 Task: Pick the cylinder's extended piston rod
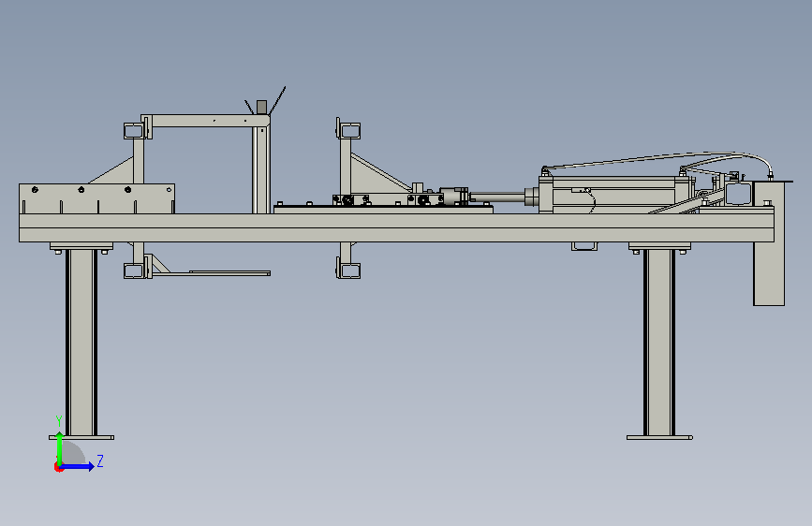(x=497, y=197)
